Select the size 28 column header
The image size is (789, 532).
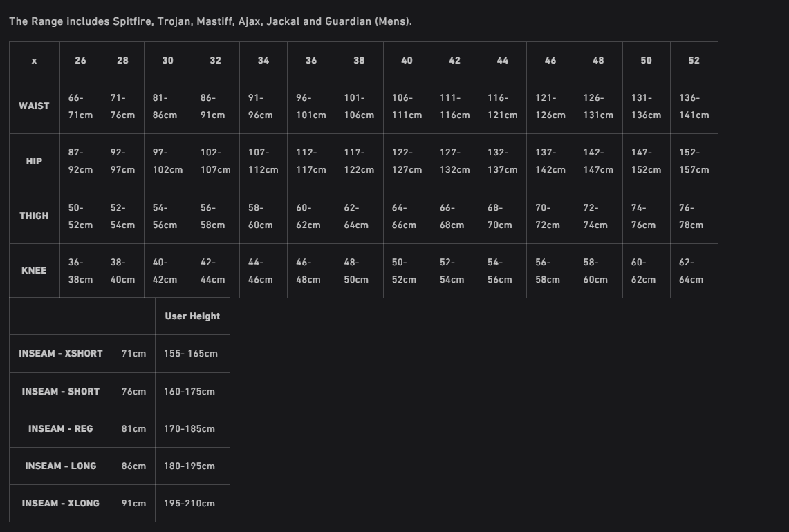[123, 60]
